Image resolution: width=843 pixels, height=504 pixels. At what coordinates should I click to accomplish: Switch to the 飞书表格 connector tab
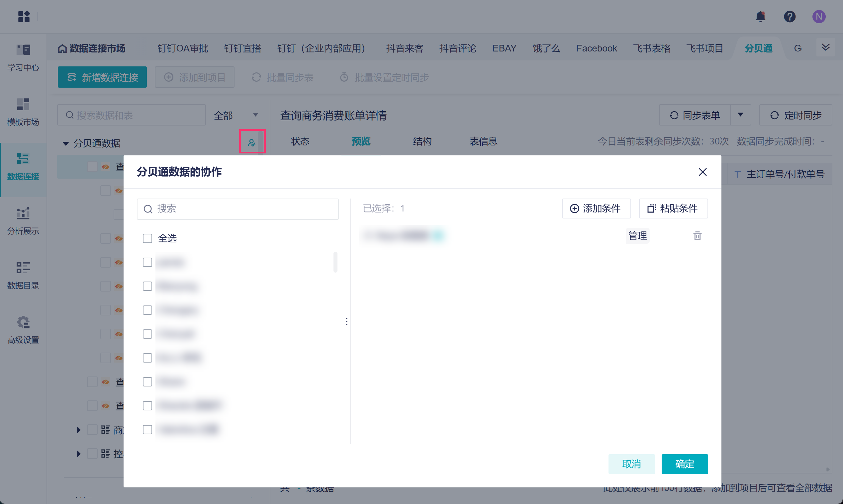point(651,48)
